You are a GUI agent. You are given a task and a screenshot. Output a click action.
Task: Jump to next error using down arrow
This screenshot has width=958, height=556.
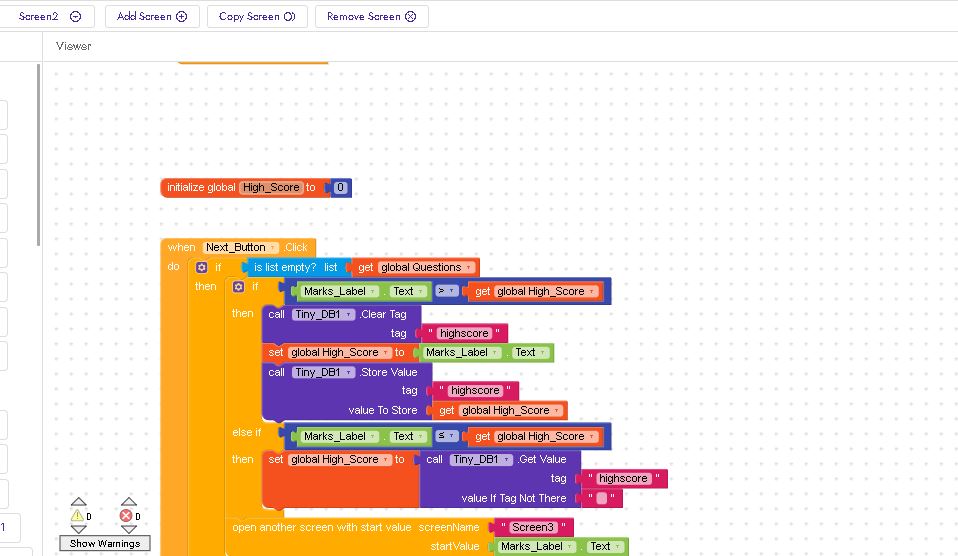tap(129, 530)
